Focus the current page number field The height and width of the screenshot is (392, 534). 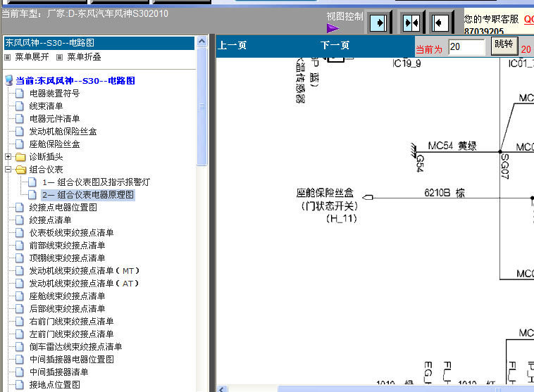(467, 46)
